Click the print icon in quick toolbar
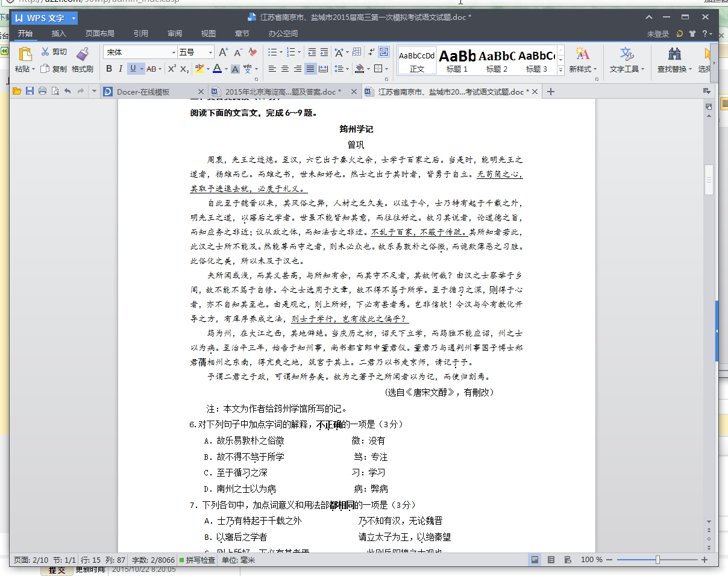728x576 pixels. tap(42, 92)
